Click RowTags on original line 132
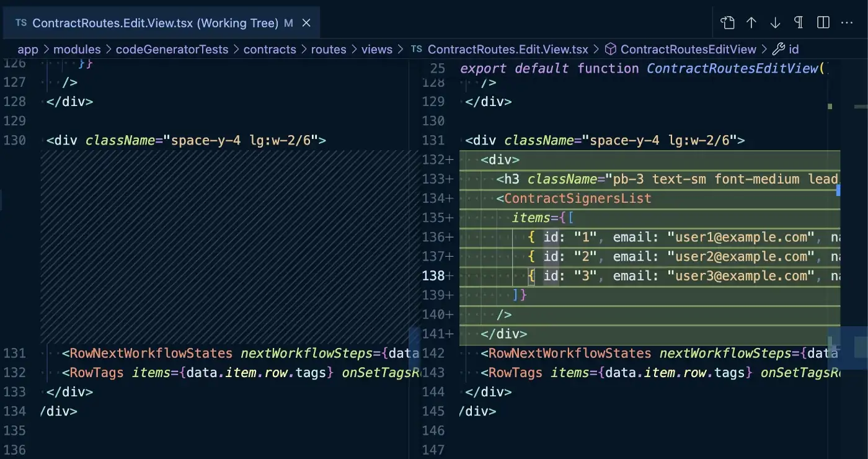The height and width of the screenshot is (459, 868). coord(97,372)
